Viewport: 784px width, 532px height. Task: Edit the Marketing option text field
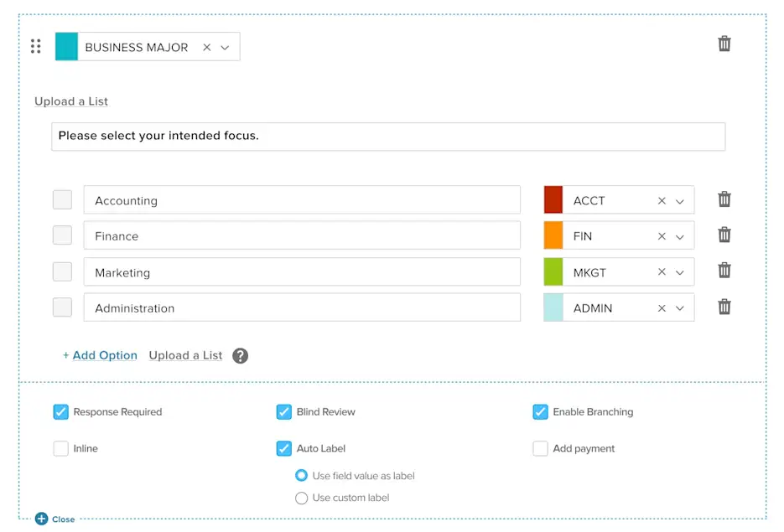pos(302,271)
